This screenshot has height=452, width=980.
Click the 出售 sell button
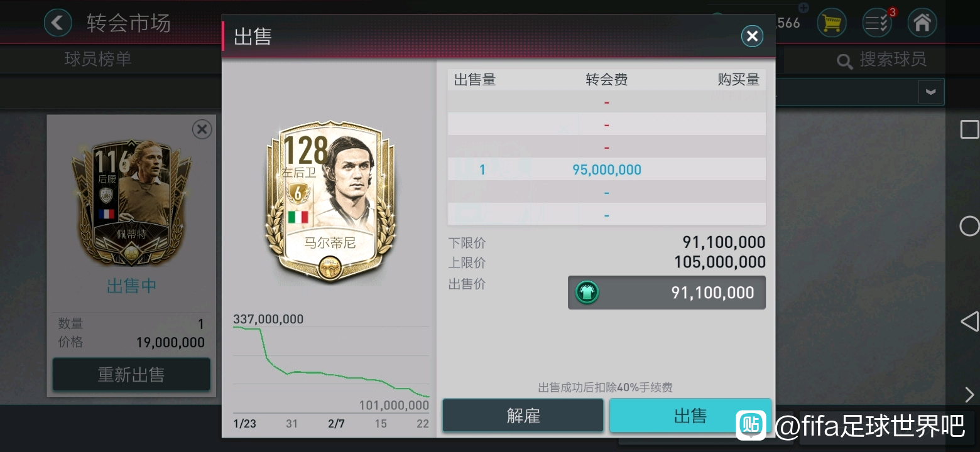(690, 416)
